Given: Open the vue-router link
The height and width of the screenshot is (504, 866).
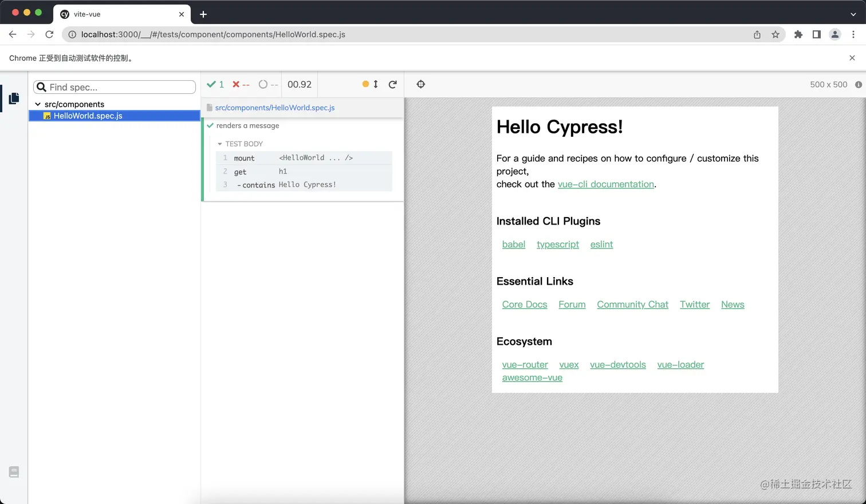Looking at the screenshot, I should (525, 364).
